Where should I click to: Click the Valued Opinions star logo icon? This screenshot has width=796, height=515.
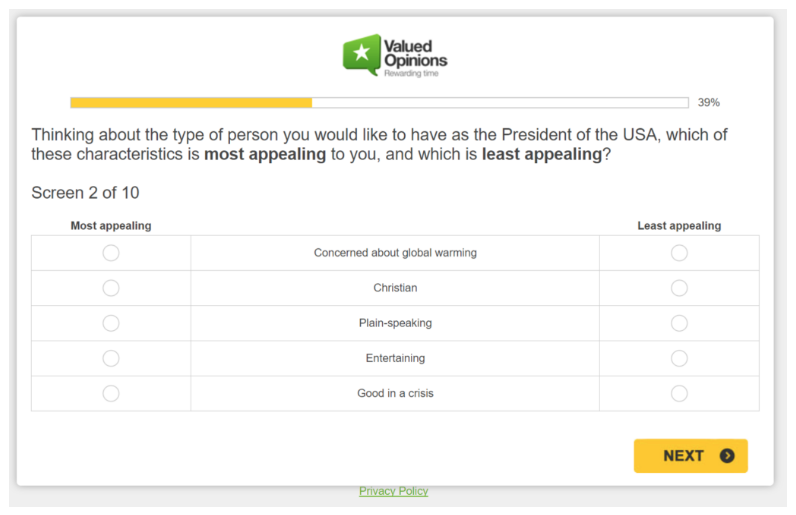click(361, 54)
